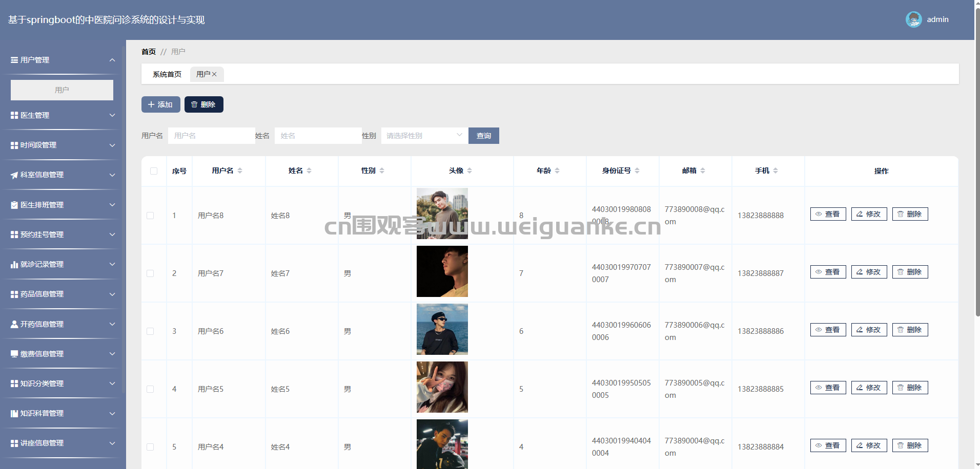Click the sort arrows on 用户名 column

click(240, 171)
